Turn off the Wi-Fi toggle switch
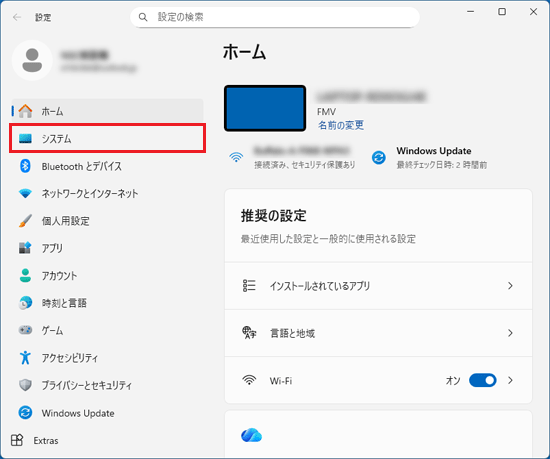The width and height of the screenshot is (550, 459). (x=483, y=380)
